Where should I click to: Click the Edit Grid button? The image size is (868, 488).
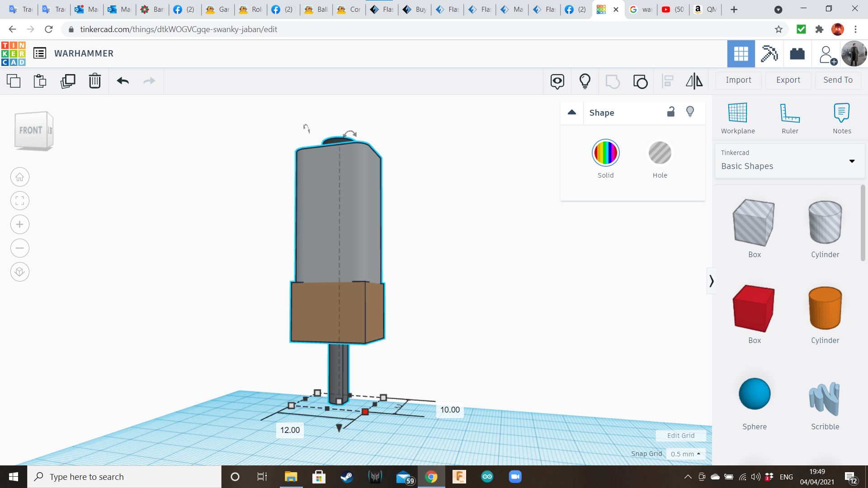click(x=681, y=436)
